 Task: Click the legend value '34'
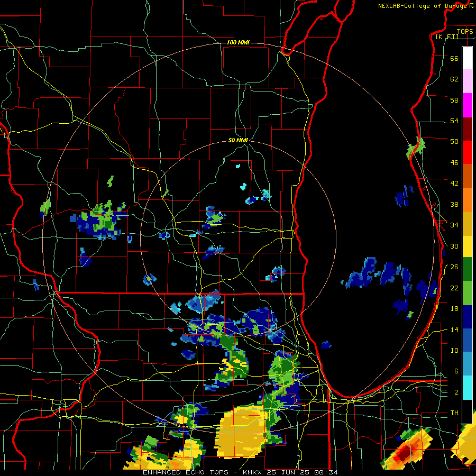454,225
